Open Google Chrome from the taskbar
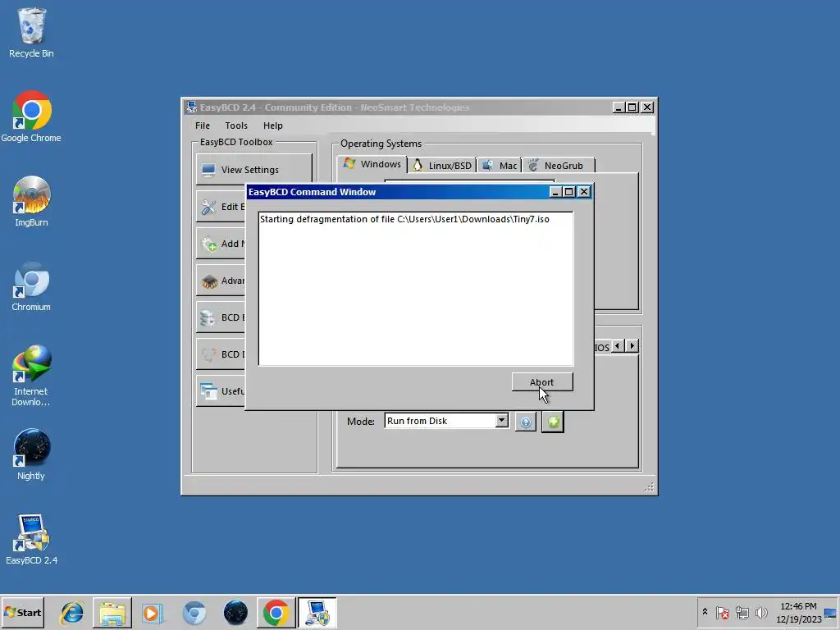Image resolution: width=840 pixels, height=630 pixels. (x=276, y=613)
